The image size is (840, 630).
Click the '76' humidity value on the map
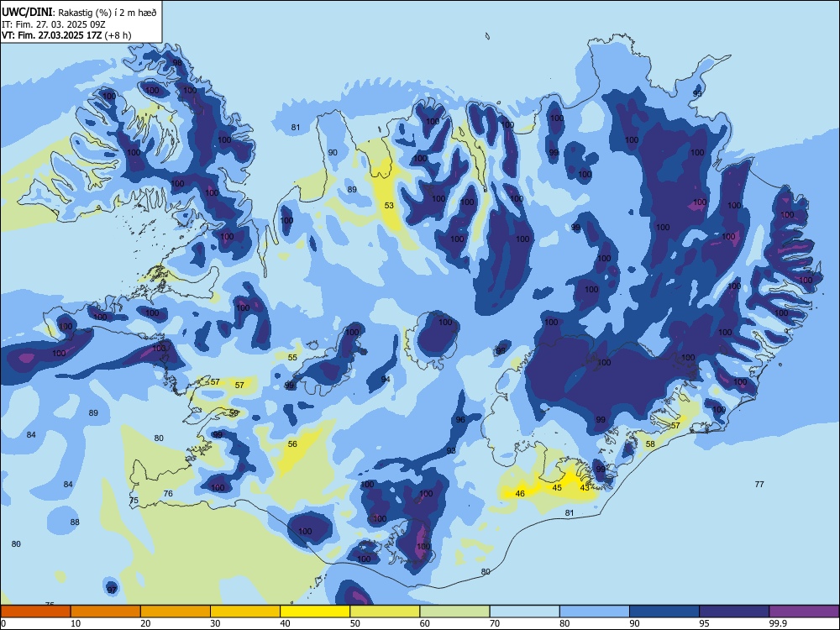(x=168, y=493)
